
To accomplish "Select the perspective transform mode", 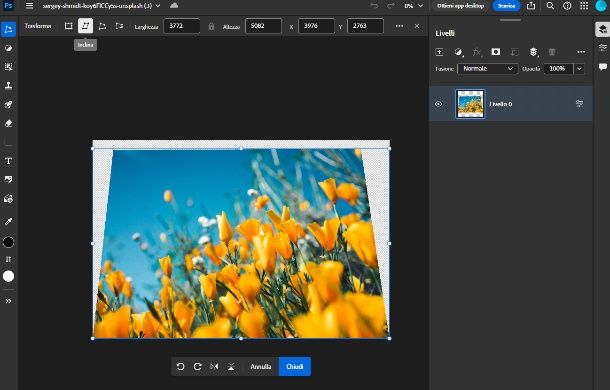I will tap(119, 26).
